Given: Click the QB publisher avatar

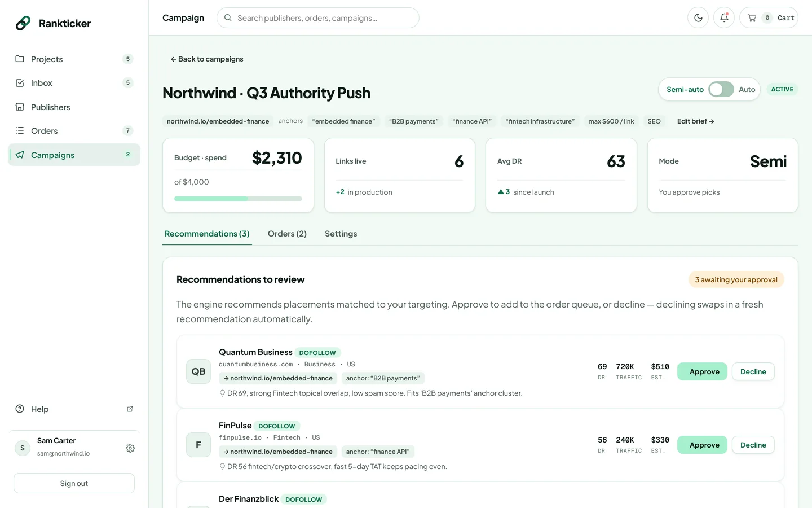Looking at the screenshot, I should pos(198,371).
